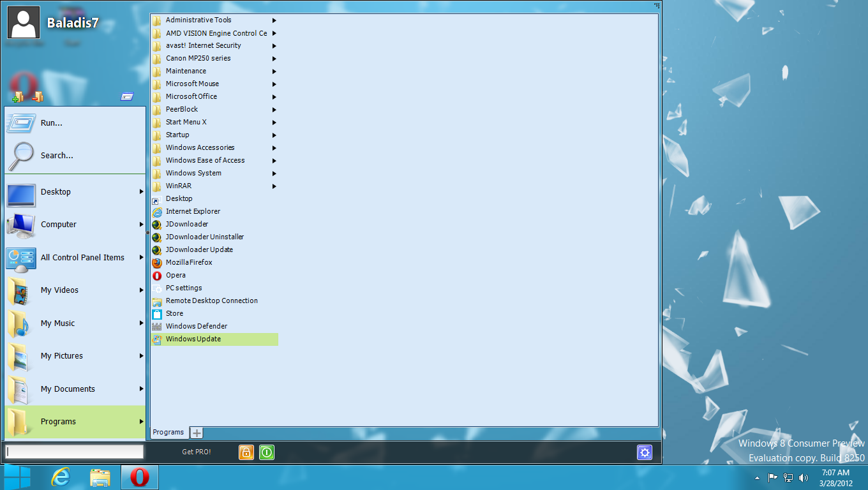Expand the Administrative Tools folder arrow

point(274,20)
